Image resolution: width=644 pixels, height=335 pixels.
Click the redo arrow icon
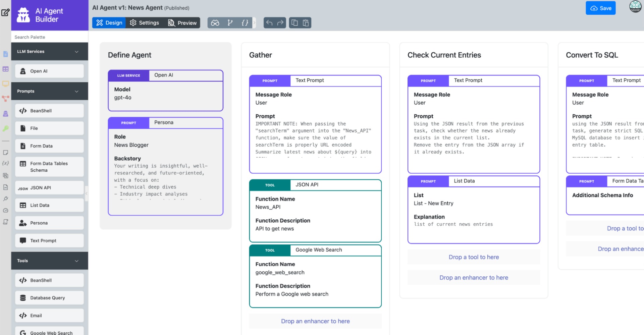pos(280,23)
